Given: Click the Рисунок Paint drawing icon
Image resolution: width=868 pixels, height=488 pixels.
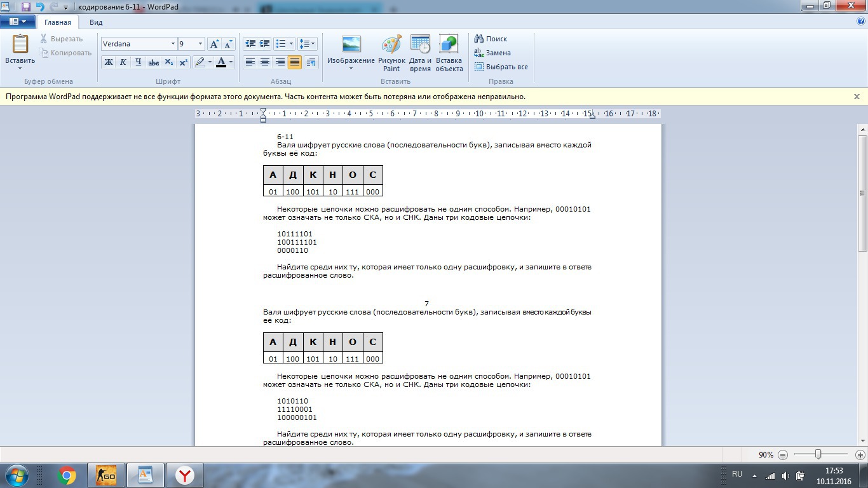Looking at the screenshot, I should (x=391, y=45).
